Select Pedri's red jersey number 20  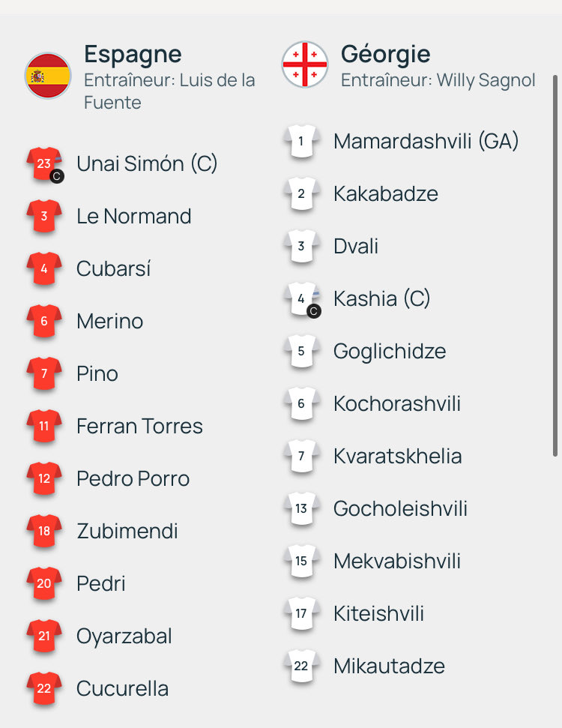click(x=46, y=583)
